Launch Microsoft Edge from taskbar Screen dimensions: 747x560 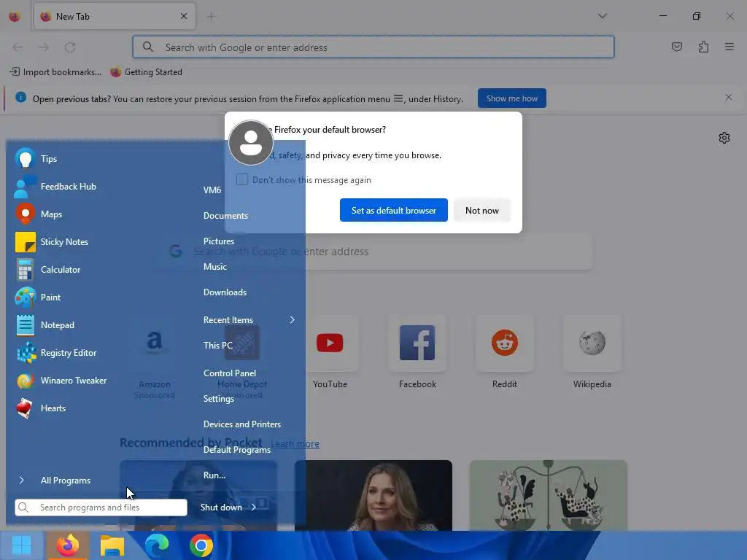157,545
